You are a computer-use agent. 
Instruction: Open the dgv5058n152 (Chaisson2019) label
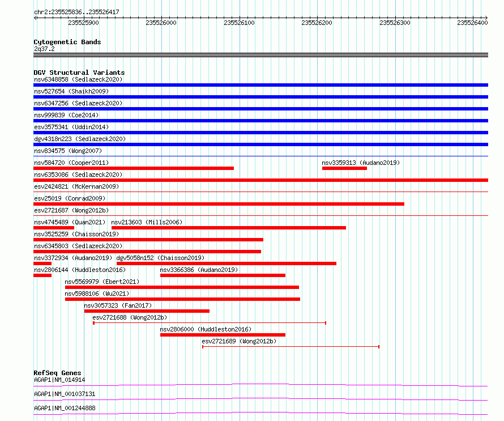point(160,258)
